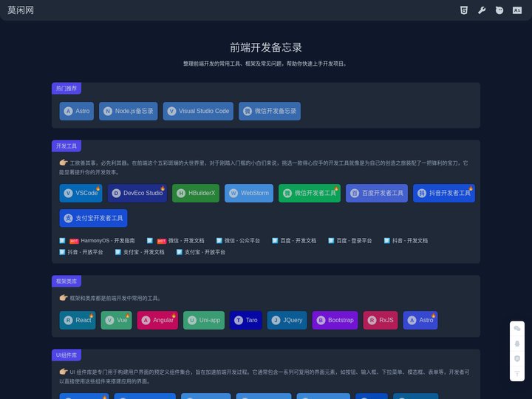Open the Visual Studio Code card
532x399 pixels.
tap(198, 111)
